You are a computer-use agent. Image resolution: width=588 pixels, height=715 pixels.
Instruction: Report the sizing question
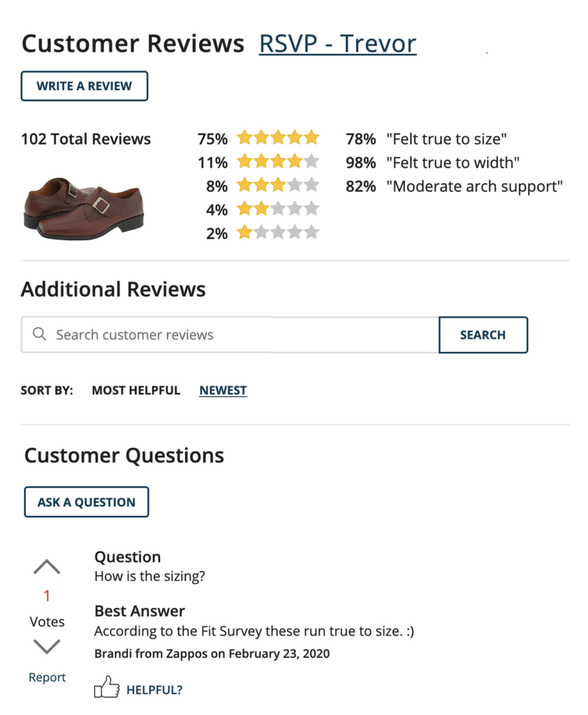(46, 677)
